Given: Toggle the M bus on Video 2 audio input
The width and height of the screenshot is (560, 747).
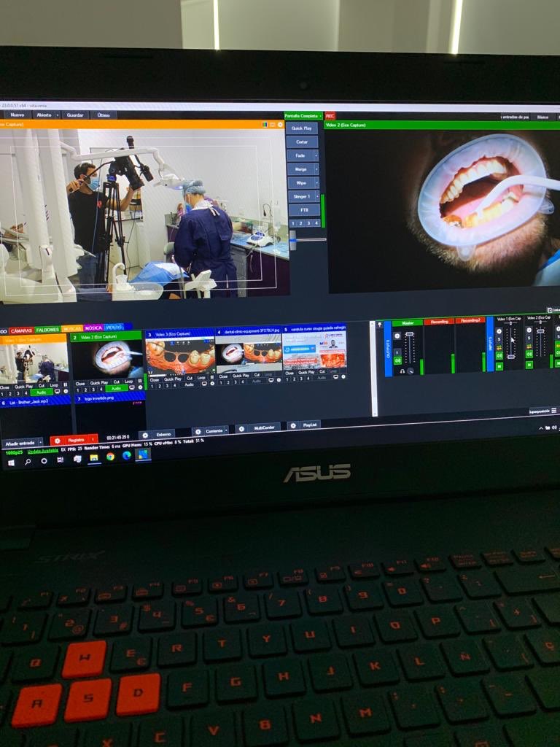Looking at the screenshot, I should pyautogui.click(x=529, y=365).
